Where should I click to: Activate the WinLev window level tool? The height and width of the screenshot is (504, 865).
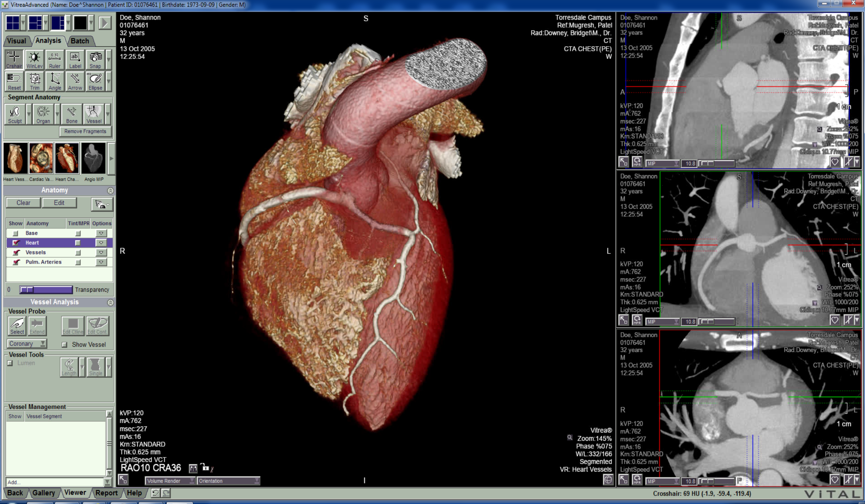point(34,59)
